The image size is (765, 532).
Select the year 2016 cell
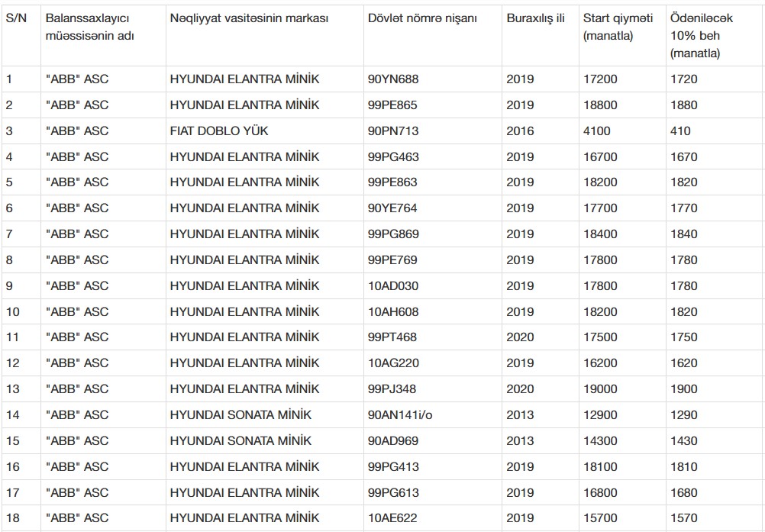(520, 131)
